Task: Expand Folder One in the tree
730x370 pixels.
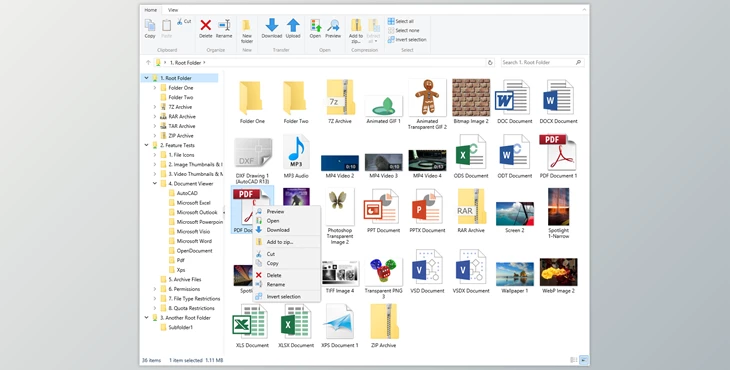Action: click(155, 88)
